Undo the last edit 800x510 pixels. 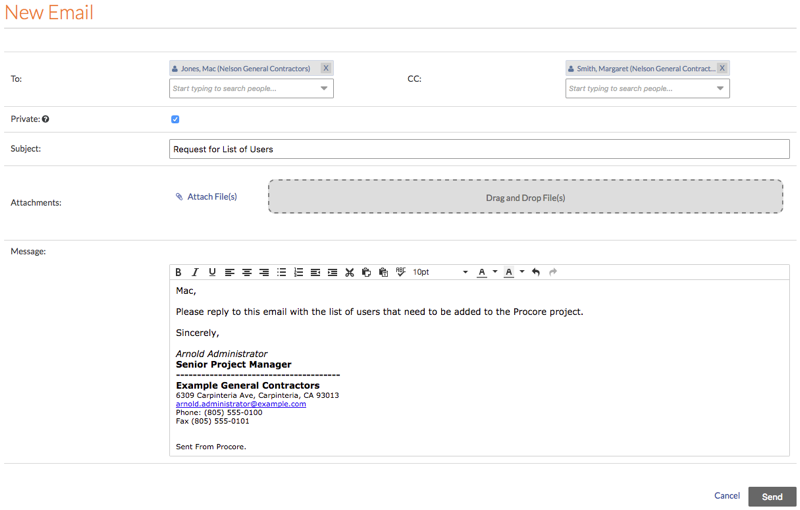point(536,272)
